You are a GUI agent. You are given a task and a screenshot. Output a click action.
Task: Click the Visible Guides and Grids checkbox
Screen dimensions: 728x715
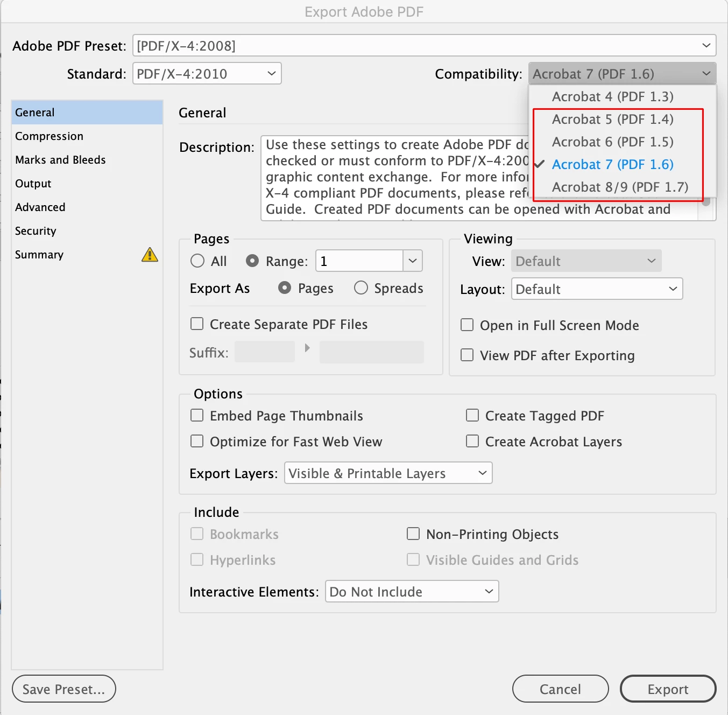click(x=413, y=559)
